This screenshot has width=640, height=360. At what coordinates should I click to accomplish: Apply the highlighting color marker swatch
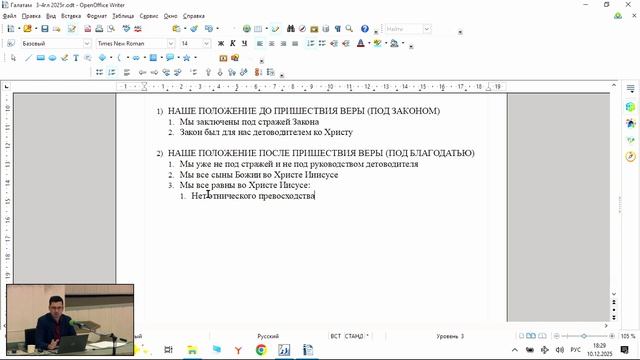tap(377, 43)
